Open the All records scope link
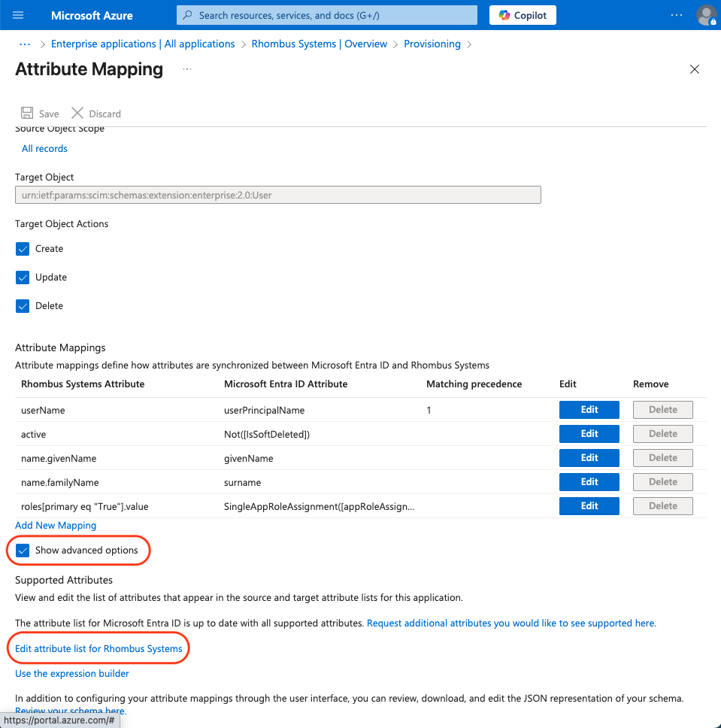Viewport: 721px width, 728px height. tap(44, 149)
